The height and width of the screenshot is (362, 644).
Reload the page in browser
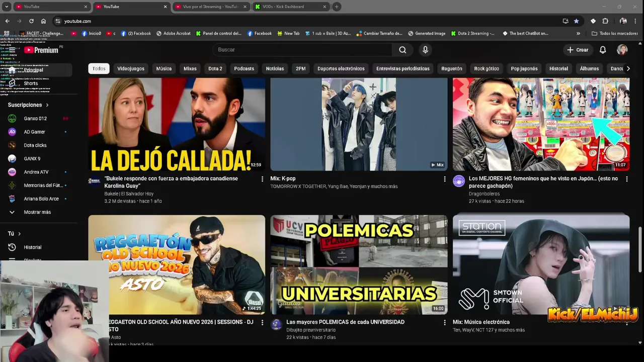click(31, 21)
